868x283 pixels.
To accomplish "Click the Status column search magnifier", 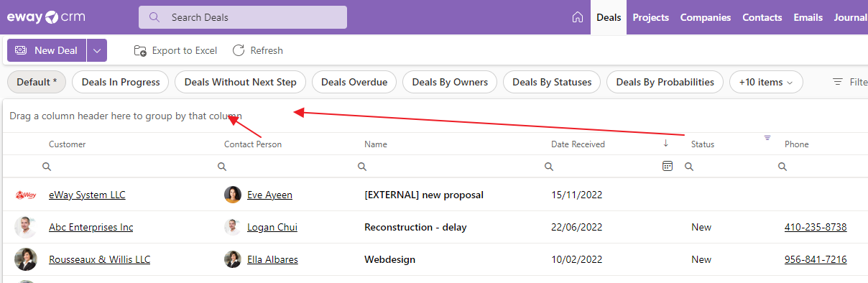I will 688,167.
